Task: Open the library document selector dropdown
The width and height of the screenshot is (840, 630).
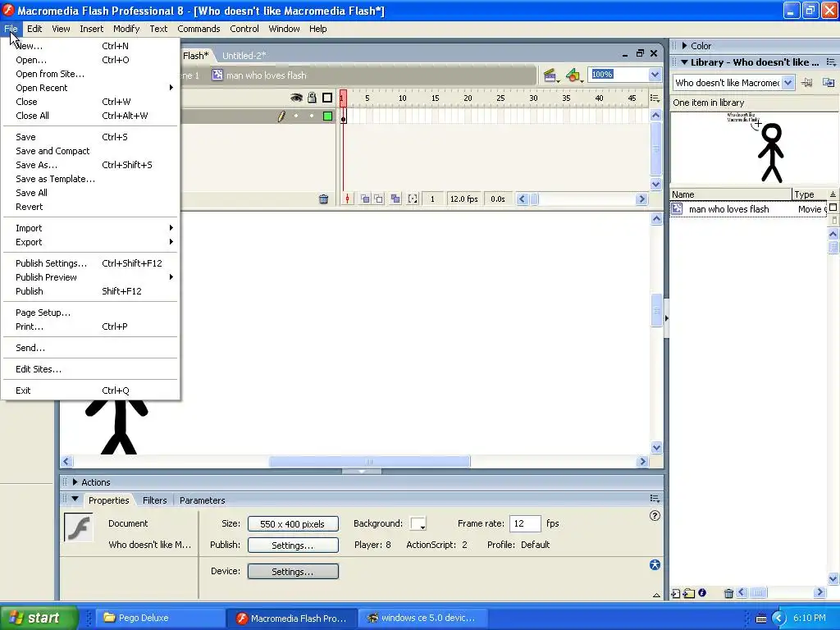Action: tap(787, 83)
